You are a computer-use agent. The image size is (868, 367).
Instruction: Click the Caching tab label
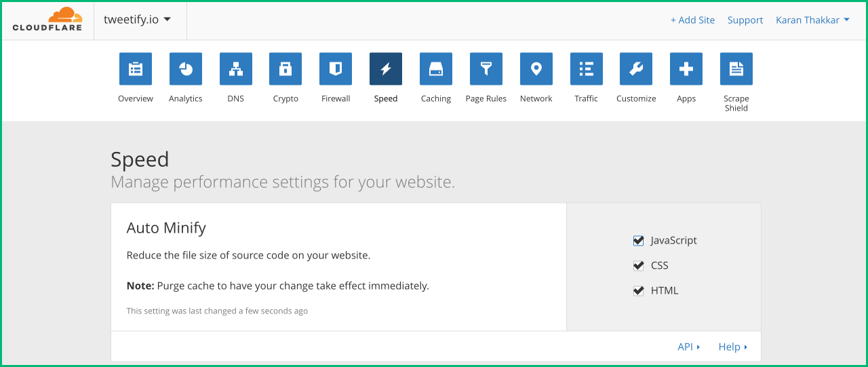436,98
